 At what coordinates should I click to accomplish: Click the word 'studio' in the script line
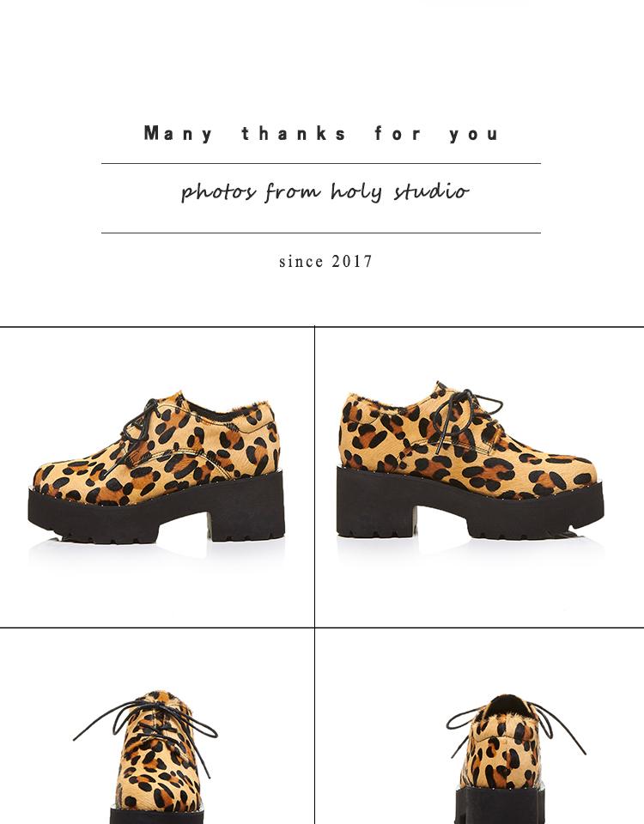tap(431, 191)
